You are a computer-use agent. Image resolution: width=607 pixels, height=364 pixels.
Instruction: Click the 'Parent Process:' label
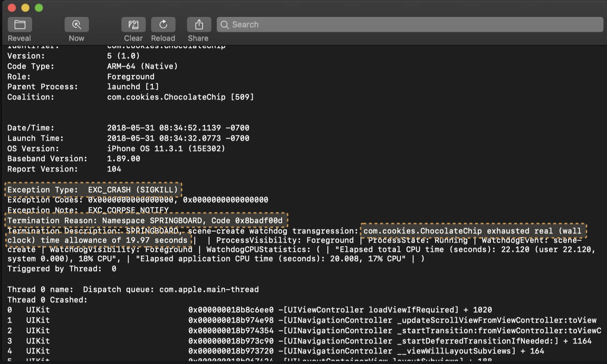tap(42, 87)
